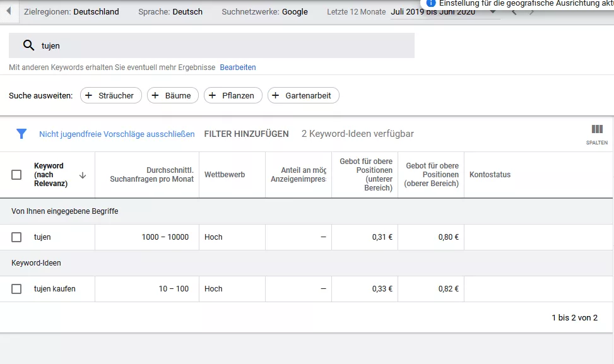
Task: Click the keyword tujen in the results table
Action: pyautogui.click(x=42, y=237)
